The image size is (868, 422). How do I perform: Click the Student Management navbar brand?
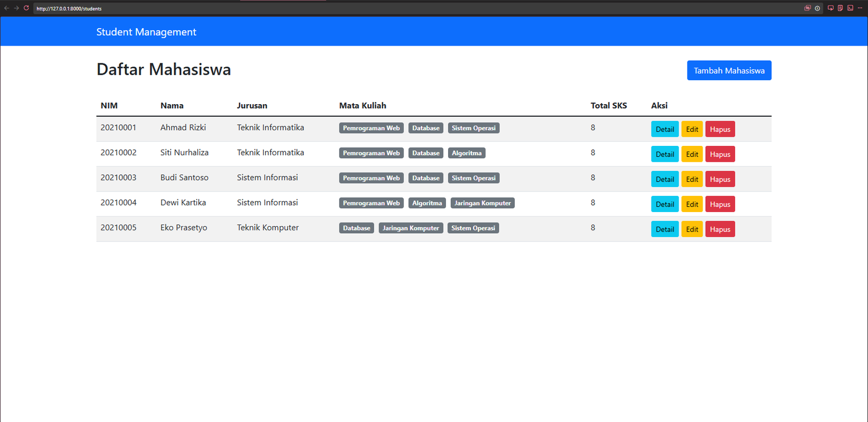(x=146, y=32)
